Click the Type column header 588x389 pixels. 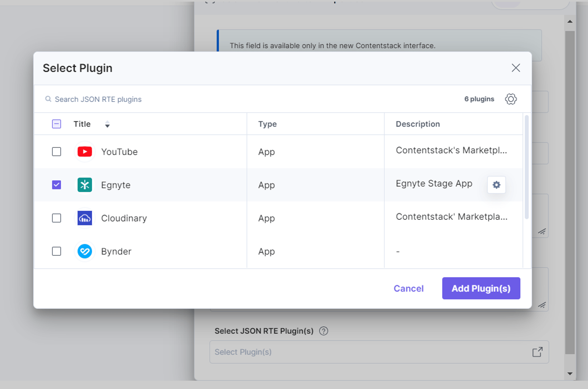[x=267, y=124]
